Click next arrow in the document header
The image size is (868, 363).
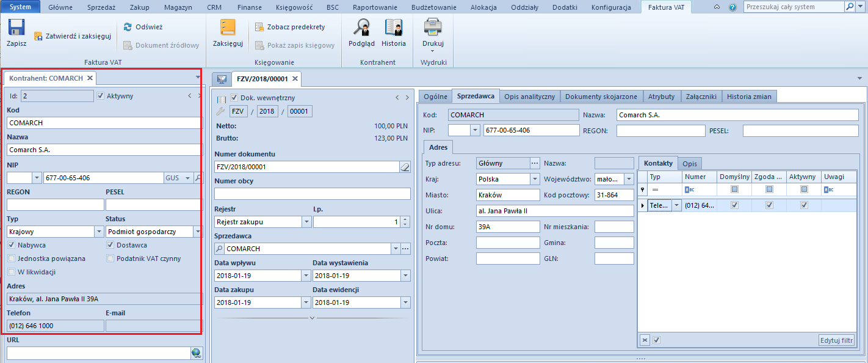click(408, 97)
